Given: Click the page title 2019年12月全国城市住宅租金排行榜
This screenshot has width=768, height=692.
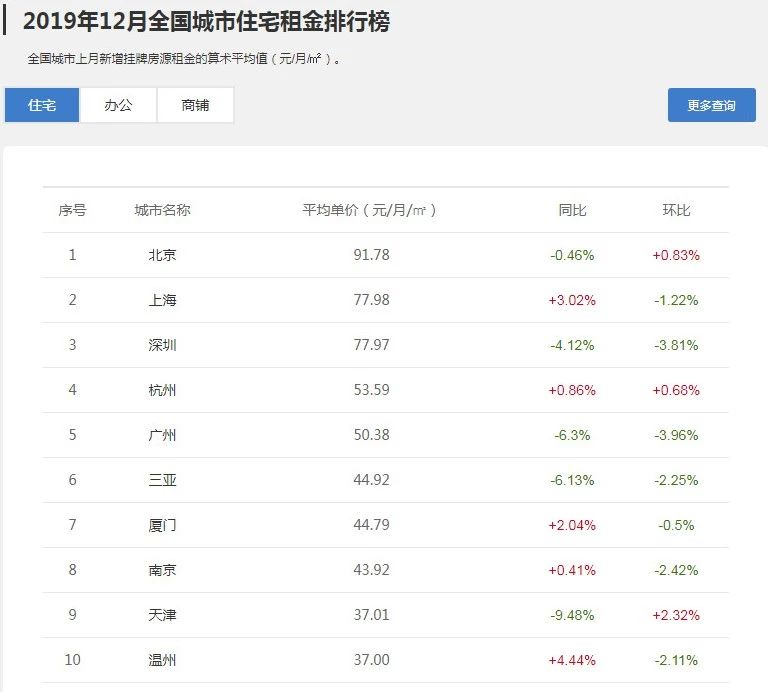Looking at the screenshot, I should tap(206, 22).
